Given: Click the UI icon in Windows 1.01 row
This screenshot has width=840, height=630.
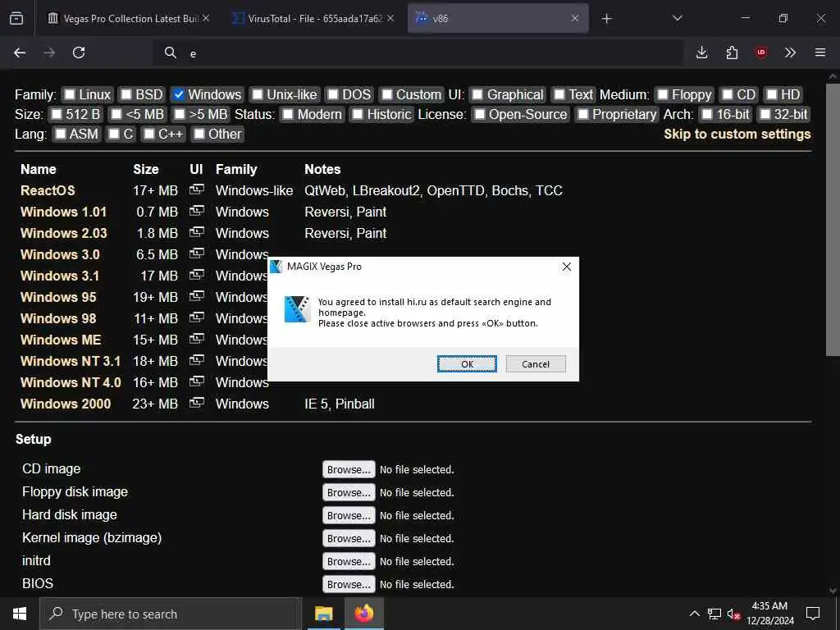Looking at the screenshot, I should pos(197,211).
